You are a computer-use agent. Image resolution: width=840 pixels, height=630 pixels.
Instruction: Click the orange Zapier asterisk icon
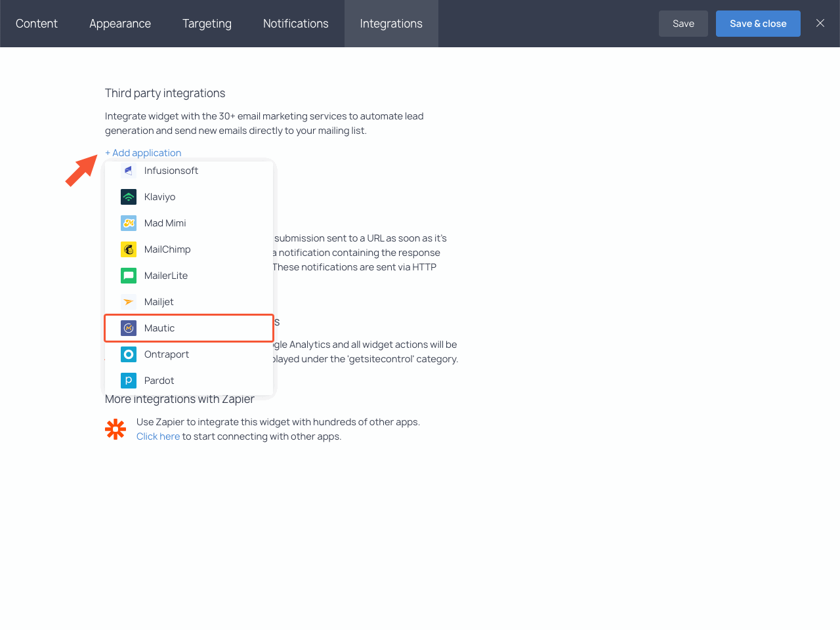pyautogui.click(x=115, y=429)
